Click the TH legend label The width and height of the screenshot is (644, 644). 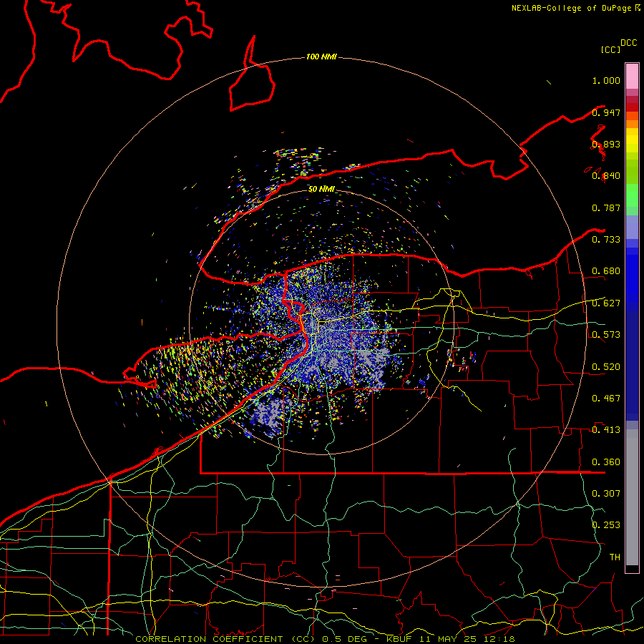tap(615, 557)
